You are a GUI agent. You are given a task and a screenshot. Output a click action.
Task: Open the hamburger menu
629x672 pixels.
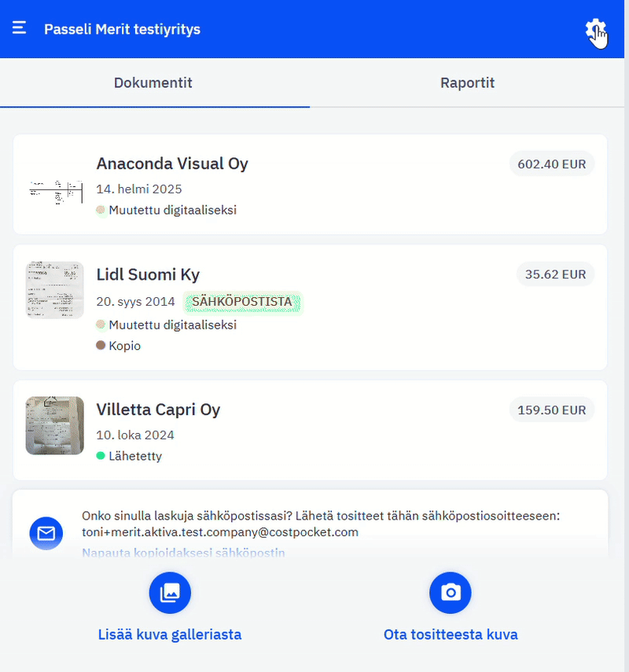pyautogui.click(x=20, y=28)
